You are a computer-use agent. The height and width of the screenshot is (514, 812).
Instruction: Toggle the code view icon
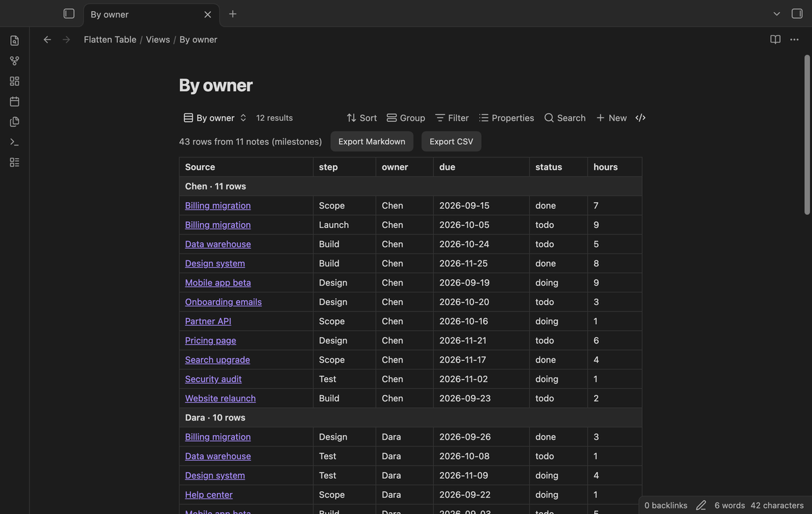tap(641, 118)
